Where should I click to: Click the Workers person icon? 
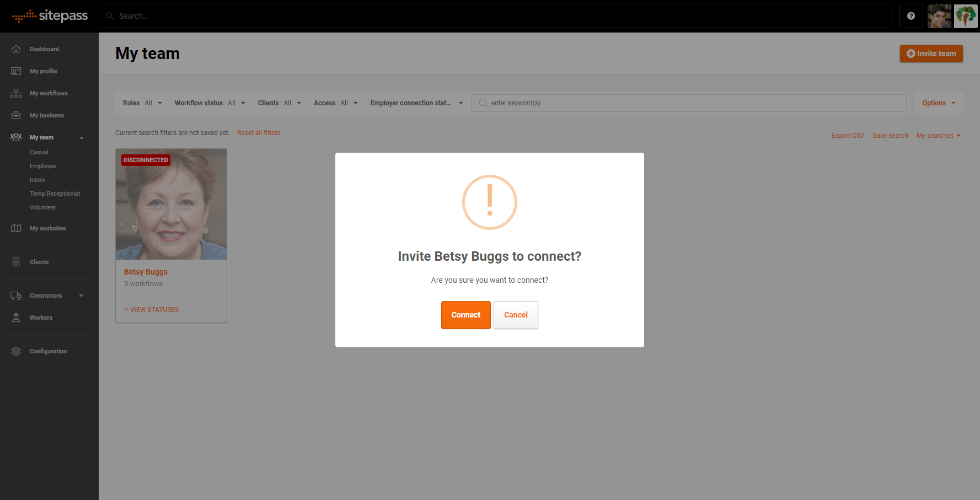coord(16,318)
